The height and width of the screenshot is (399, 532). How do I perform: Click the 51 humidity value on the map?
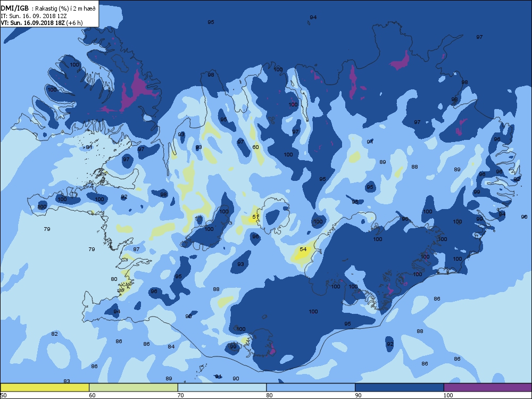(x=255, y=217)
